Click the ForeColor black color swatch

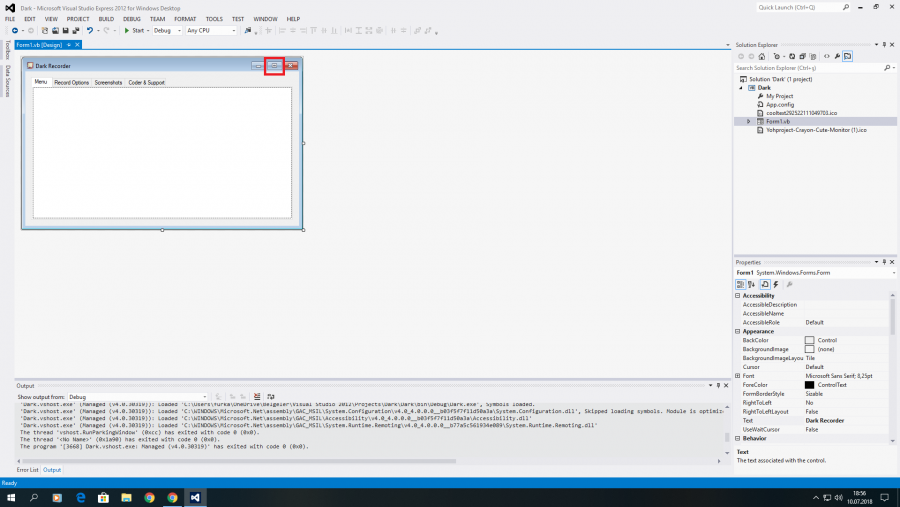[x=809, y=385]
